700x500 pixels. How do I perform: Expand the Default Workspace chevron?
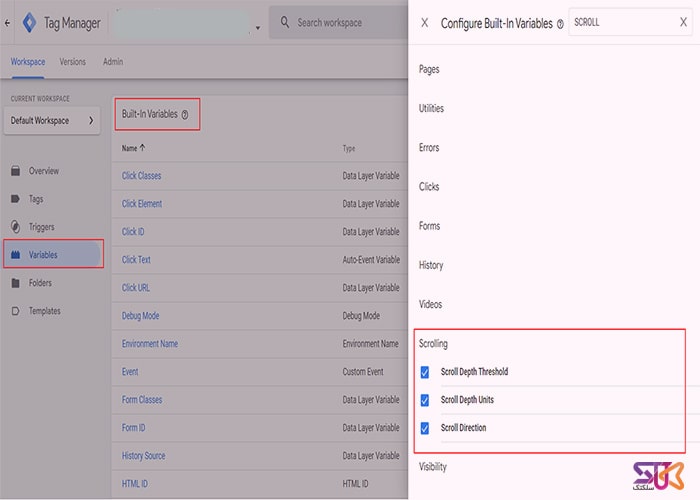(91, 121)
